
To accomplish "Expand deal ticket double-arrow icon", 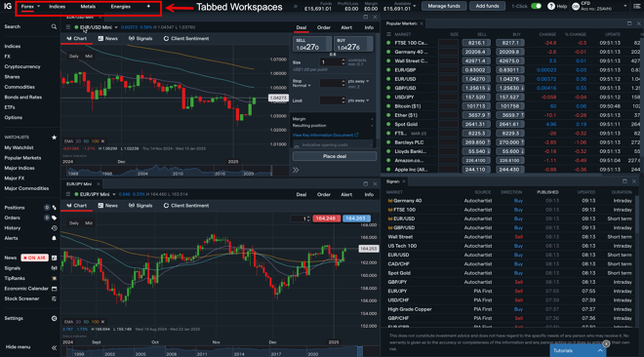I will (x=296, y=170).
